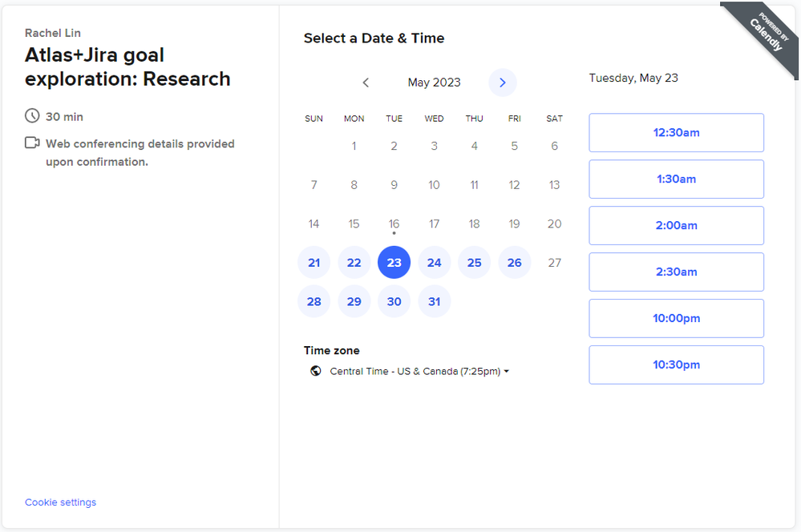Choose May 25 on the calendar
Screen dimensions: 801x532
[x=474, y=263]
